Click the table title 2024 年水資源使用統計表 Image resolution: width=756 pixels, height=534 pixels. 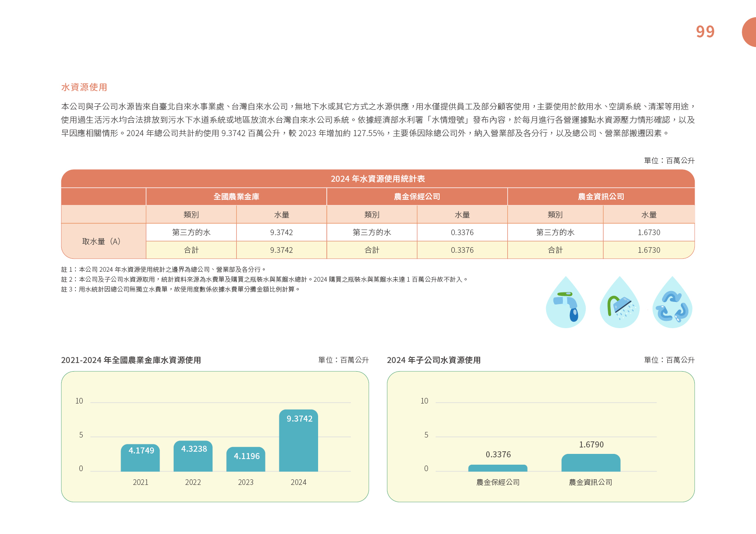(378, 179)
